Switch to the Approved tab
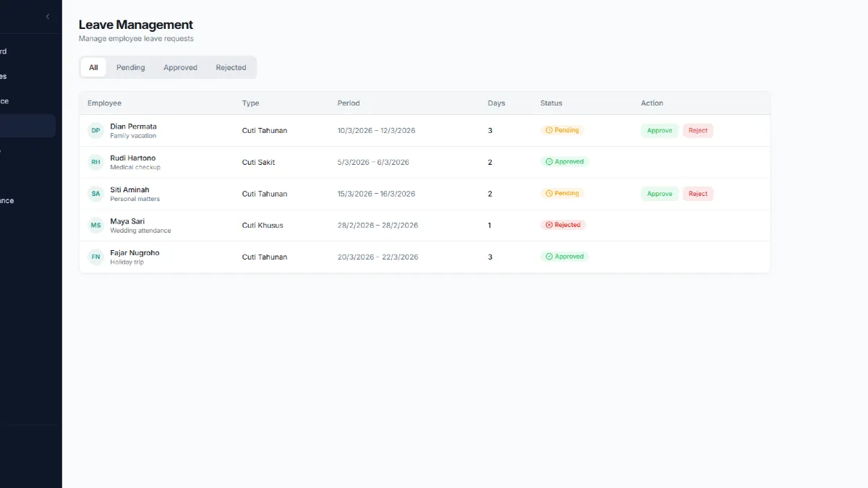This screenshot has height=488, width=868. pyautogui.click(x=180, y=67)
